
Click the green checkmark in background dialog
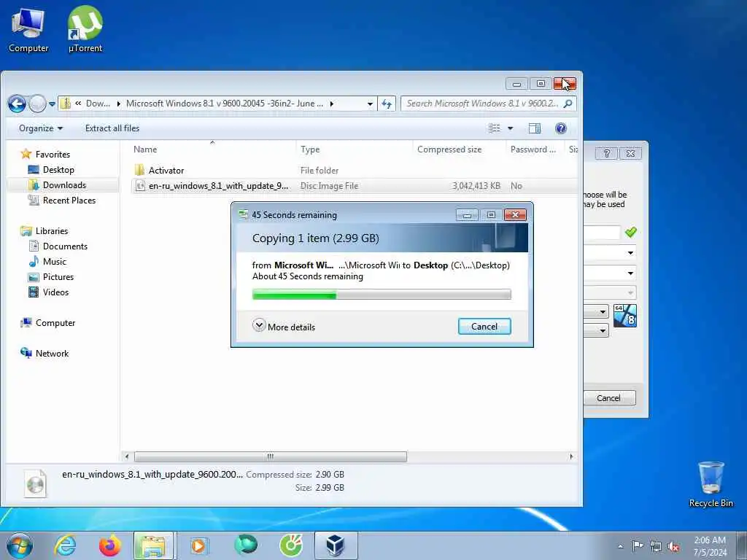pos(631,232)
